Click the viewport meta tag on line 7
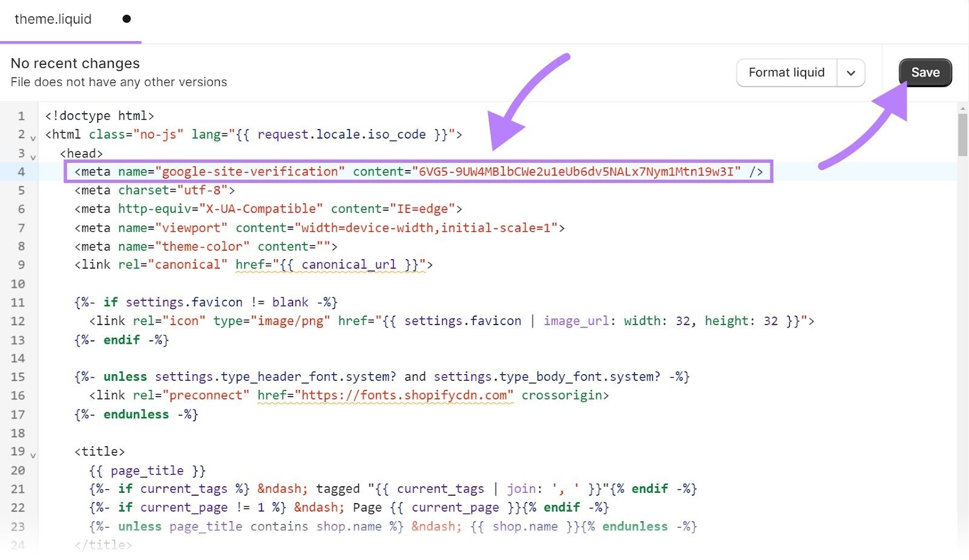Viewport: 969px width, 560px height. click(x=188, y=228)
